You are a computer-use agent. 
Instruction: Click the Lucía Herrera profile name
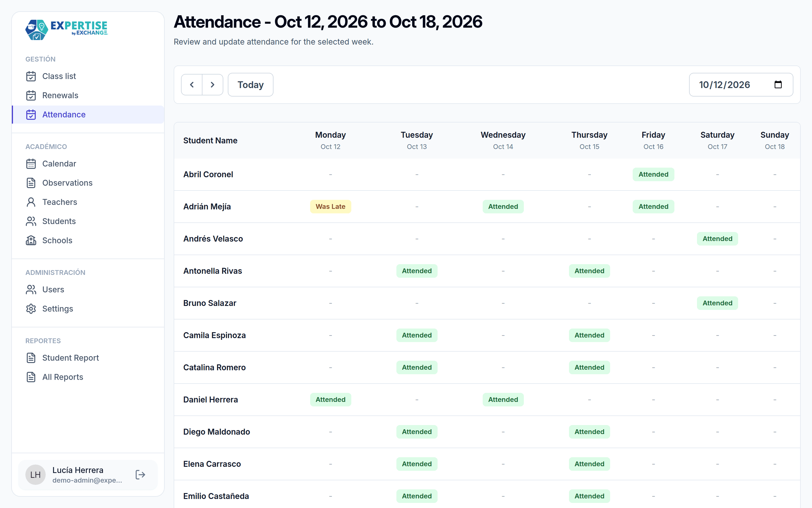[78, 470]
